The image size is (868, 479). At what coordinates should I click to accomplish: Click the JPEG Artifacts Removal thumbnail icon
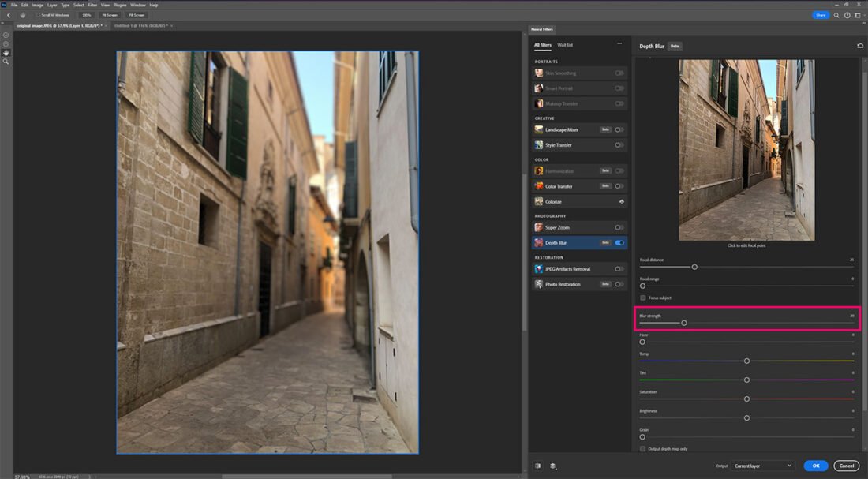click(539, 268)
